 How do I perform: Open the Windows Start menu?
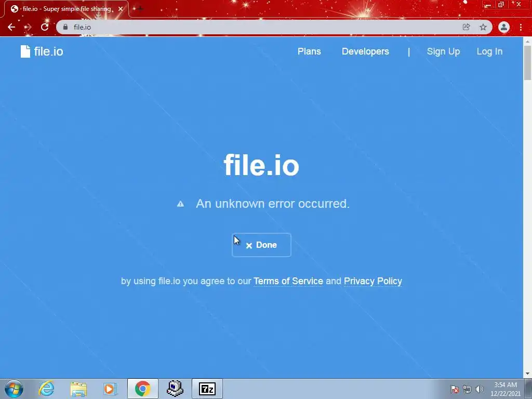[14, 389]
